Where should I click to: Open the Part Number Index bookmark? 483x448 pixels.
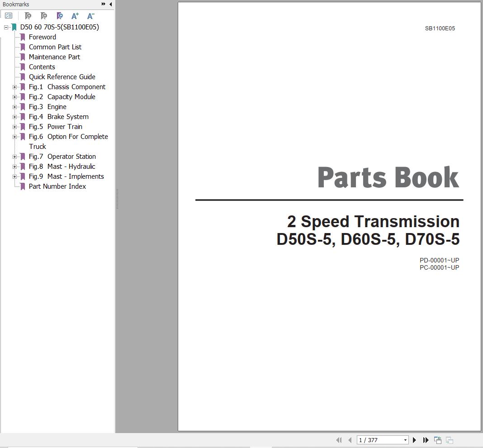point(57,186)
